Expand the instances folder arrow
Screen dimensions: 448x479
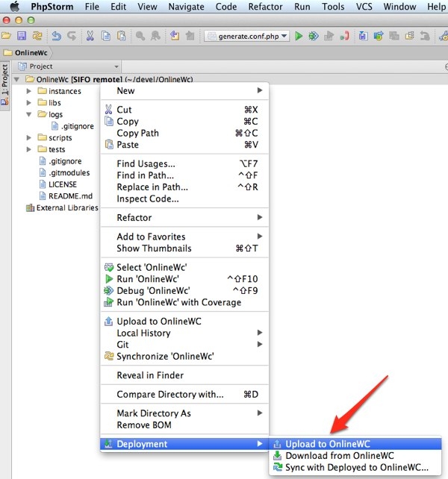(28, 91)
